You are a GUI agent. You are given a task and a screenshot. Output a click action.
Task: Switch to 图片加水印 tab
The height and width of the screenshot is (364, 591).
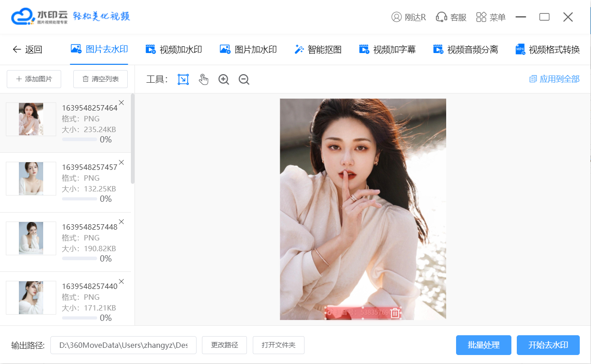[x=248, y=49]
